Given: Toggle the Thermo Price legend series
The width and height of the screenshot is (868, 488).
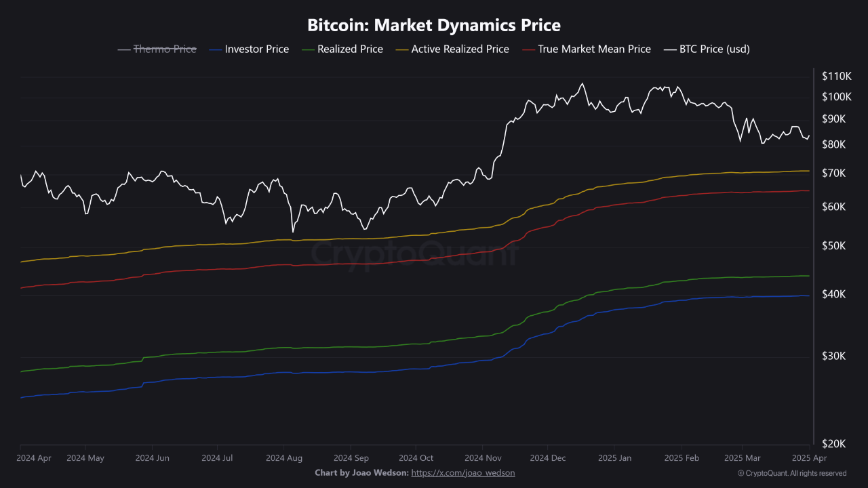Looking at the screenshot, I should coord(157,49).
